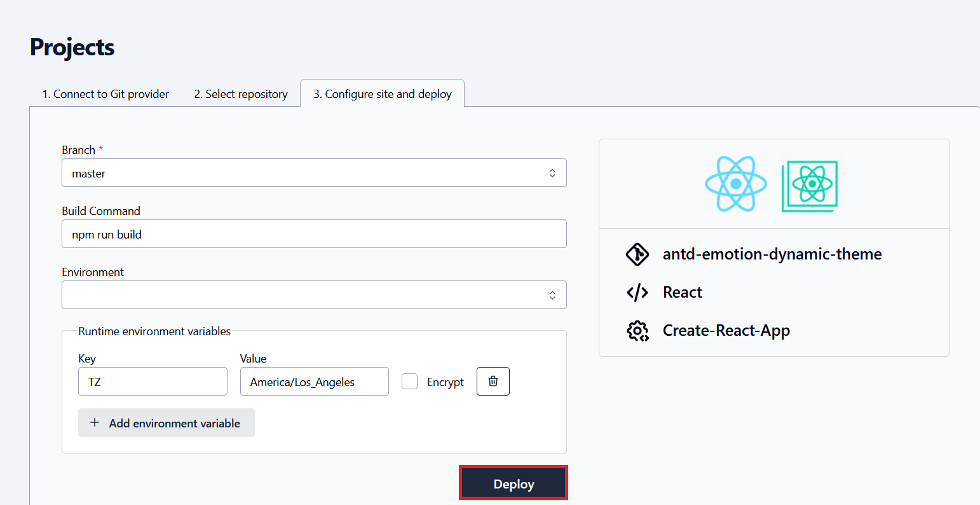Click the Key field containing TZ

tap(153, 382)
